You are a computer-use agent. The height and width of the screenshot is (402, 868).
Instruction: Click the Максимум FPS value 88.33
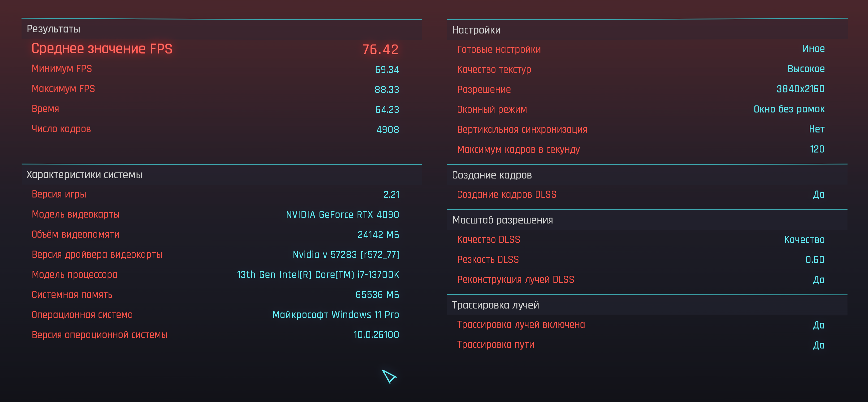click(x=387, y=89)
